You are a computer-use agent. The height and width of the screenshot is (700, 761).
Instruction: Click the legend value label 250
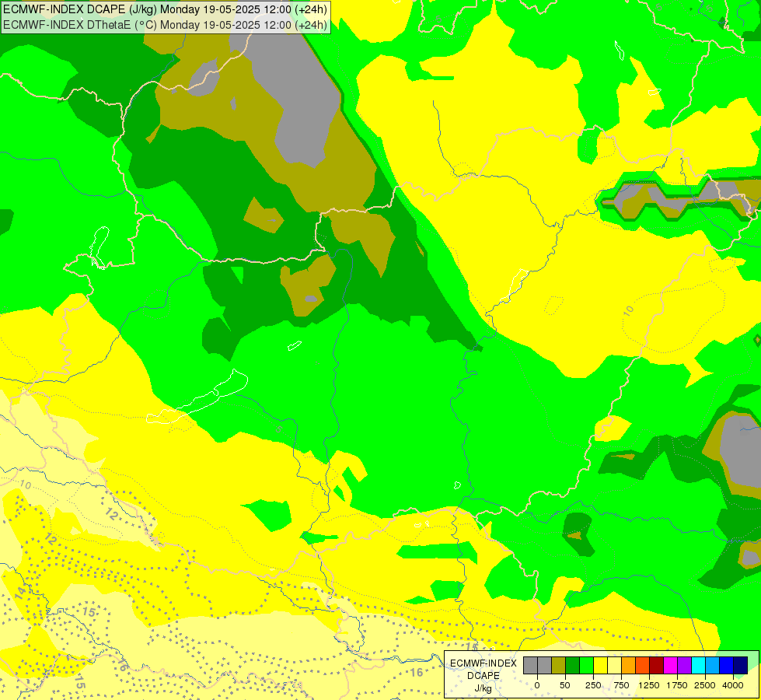(x=593, y=685)
